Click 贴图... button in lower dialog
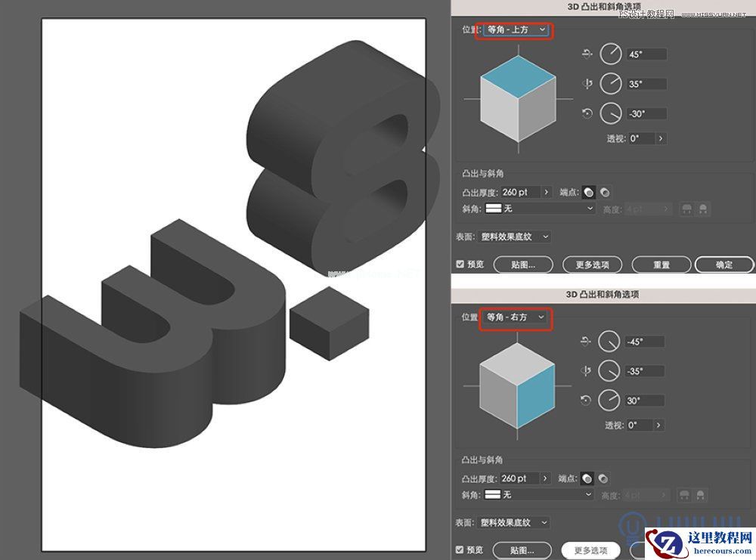This screenshot has height=560, width=756. pyautogui.click(x=522, y=550)
